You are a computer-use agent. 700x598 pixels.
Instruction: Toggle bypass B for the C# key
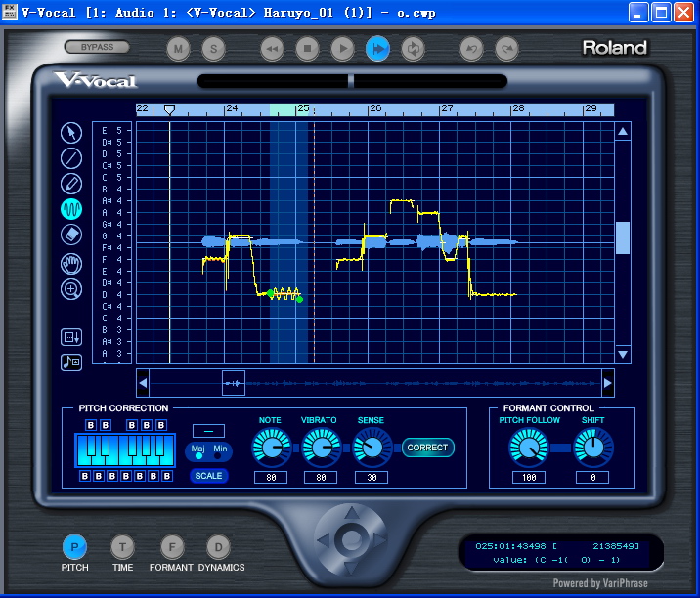(x=91, y=425)
